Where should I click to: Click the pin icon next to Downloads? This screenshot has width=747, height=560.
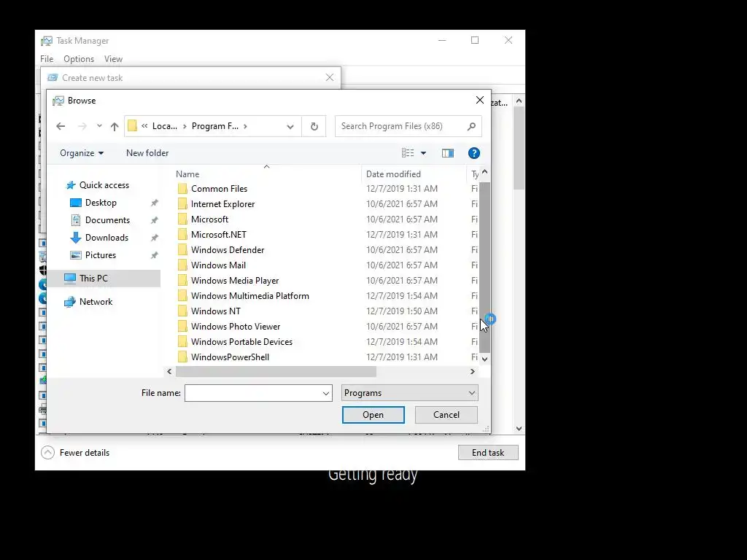154,238
